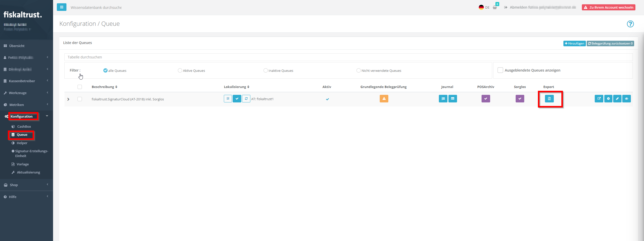The width and height of the screenshot is (644, 241).
Task: Tick the fiskaltrust.SignaturCloud row checkbox
Action: (x=80, y=99)
